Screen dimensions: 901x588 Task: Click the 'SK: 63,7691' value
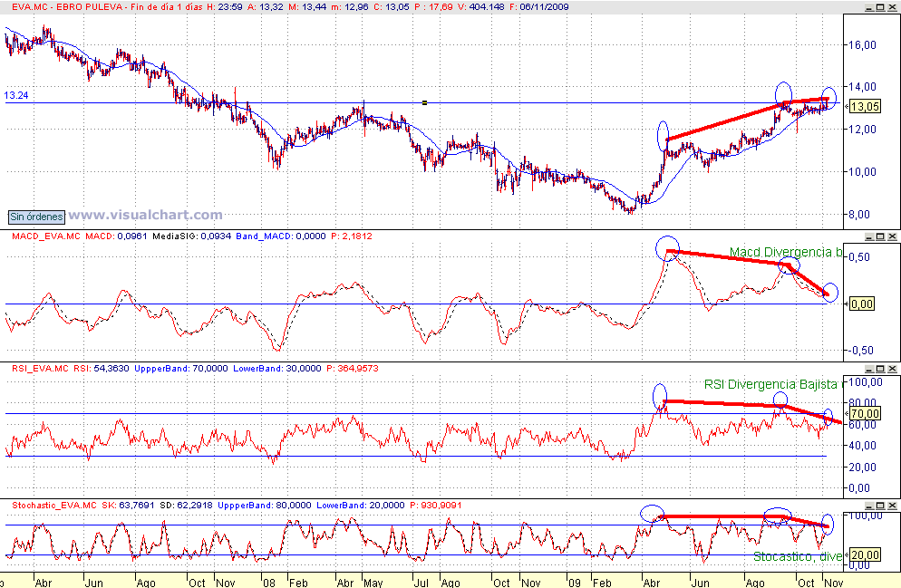click(128, 506)
